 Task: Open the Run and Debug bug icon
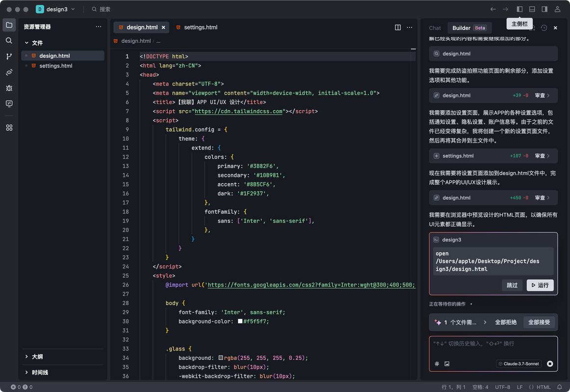click(9, 88)
